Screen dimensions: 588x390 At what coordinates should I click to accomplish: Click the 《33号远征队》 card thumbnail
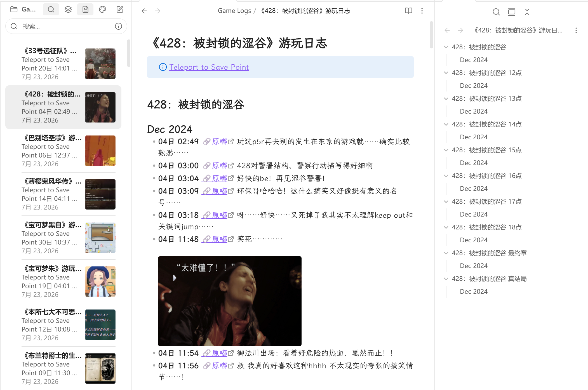pos(100,64)
